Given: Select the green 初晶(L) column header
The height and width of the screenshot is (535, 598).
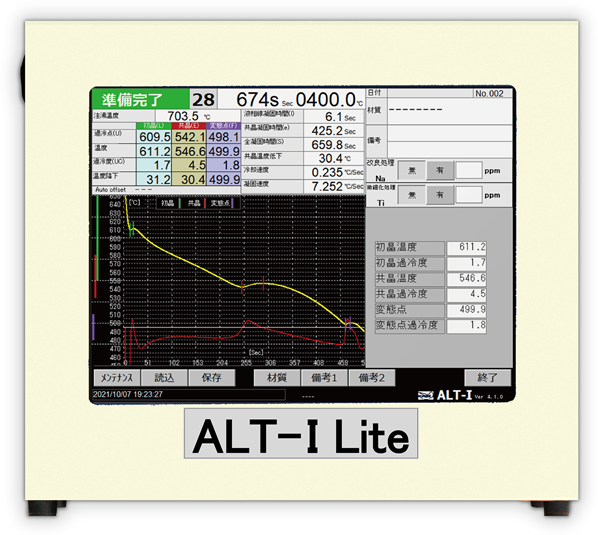Looking at the screenshot, I should (x=154, y=126).
